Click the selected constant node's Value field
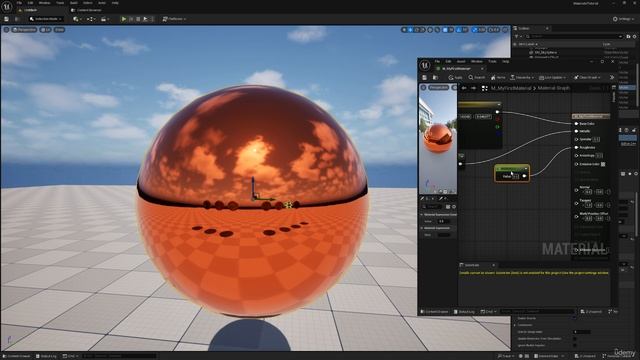 tap(516, 176)
